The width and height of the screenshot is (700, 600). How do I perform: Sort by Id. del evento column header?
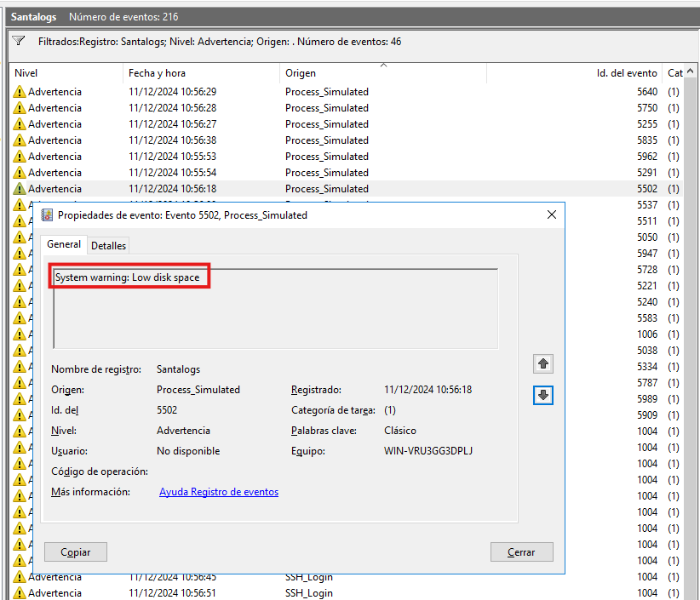tap(574, 73)
